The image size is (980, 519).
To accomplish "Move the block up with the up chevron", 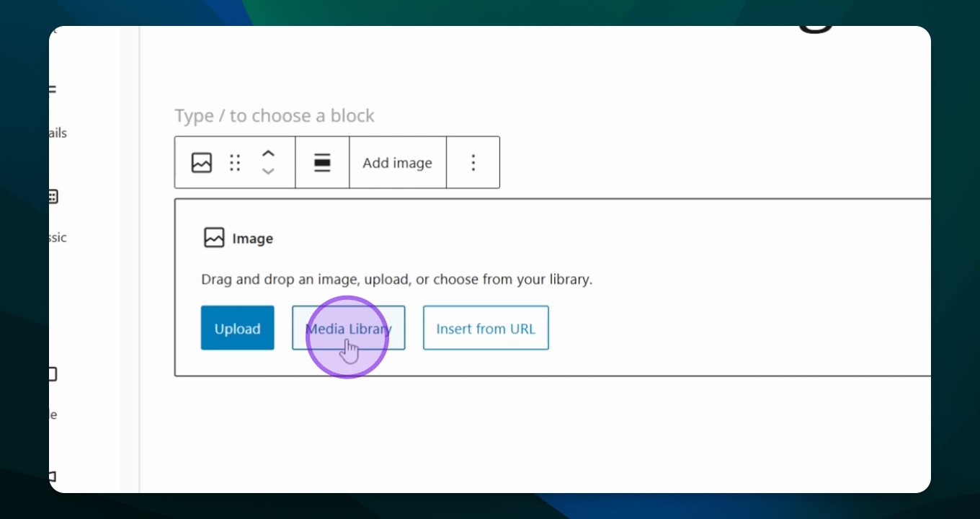I will pos(268,154).
